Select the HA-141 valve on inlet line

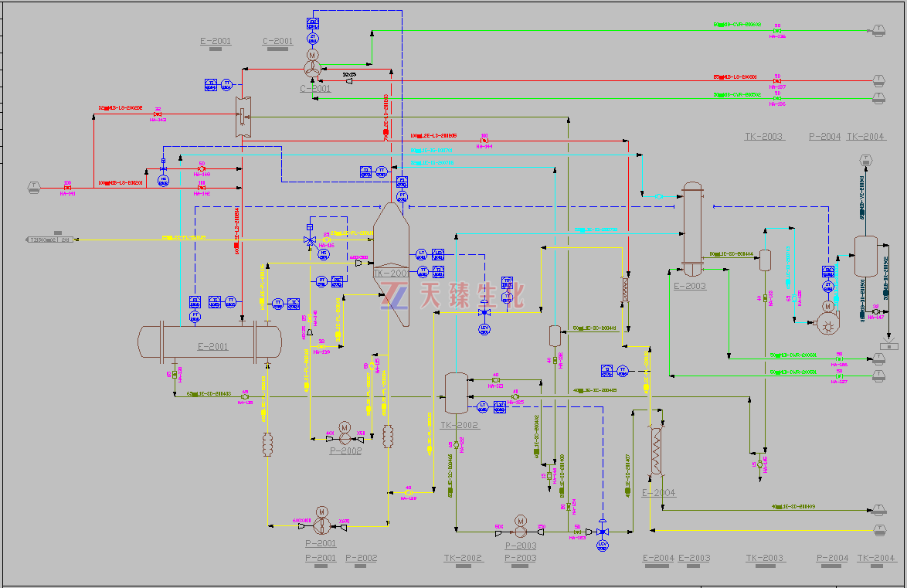coord(67,188)
